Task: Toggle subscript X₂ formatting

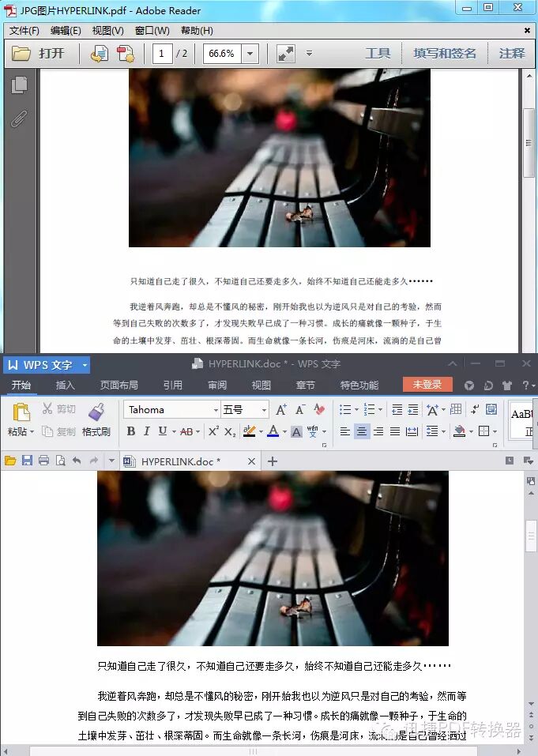Action: pos(230,431)
